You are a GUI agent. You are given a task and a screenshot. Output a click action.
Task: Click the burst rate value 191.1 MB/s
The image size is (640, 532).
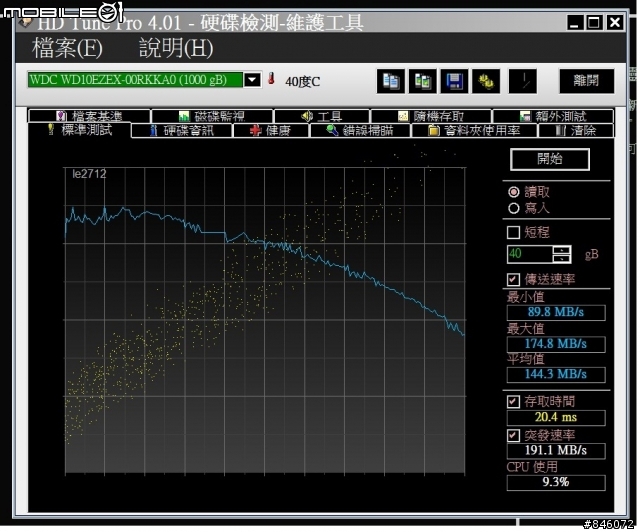click(x=556, y=450)
